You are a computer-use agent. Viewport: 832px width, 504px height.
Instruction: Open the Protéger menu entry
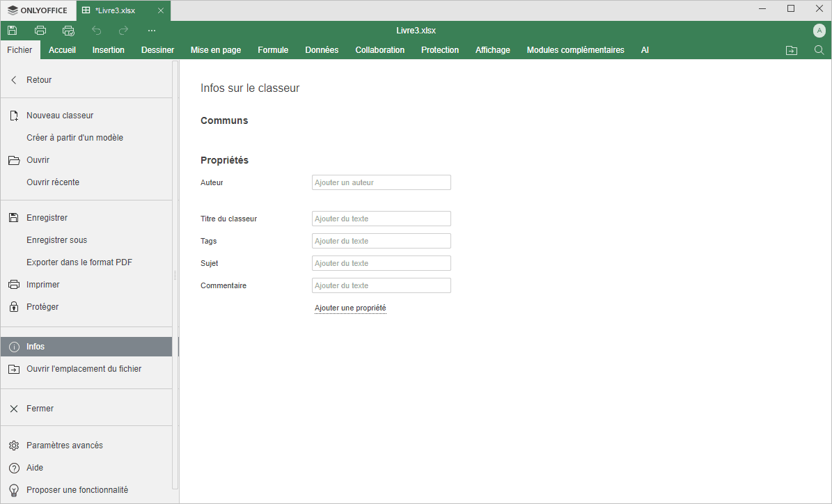pos(42,307)
